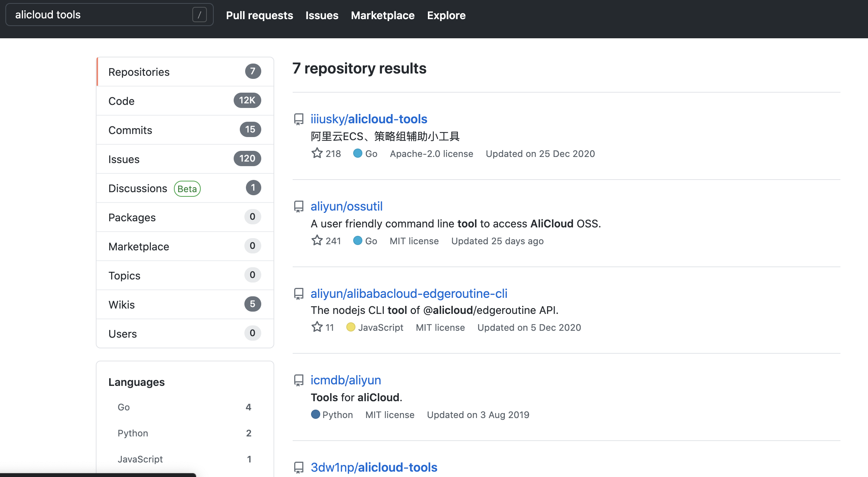Click the star icon on alibabacloud-edgeroutine-cli result
This screenshot has height=477, width=868.
317,327
